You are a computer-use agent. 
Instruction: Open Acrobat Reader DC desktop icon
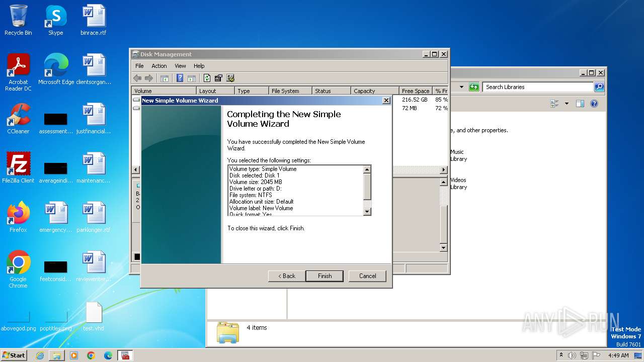click(x=18, y=72)
